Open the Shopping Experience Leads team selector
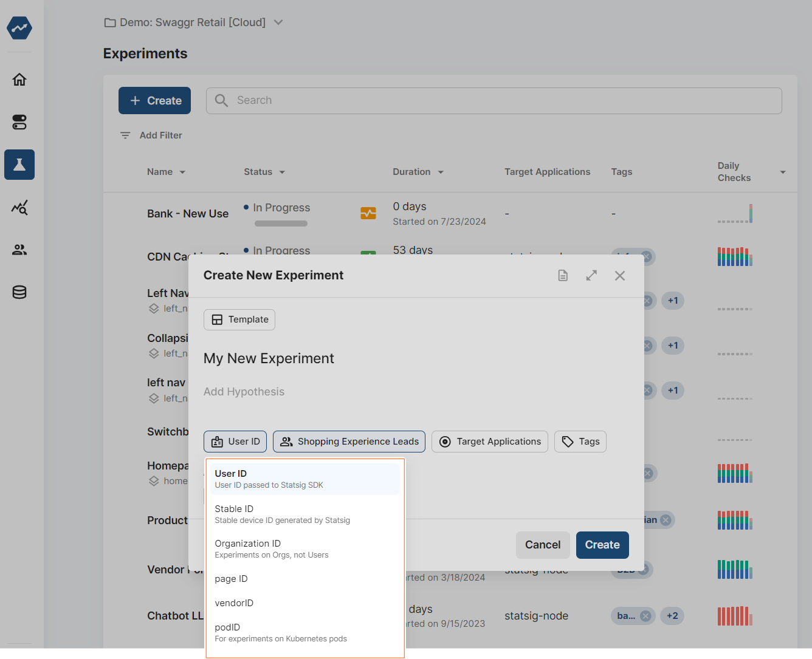 (x=348, y=442)
